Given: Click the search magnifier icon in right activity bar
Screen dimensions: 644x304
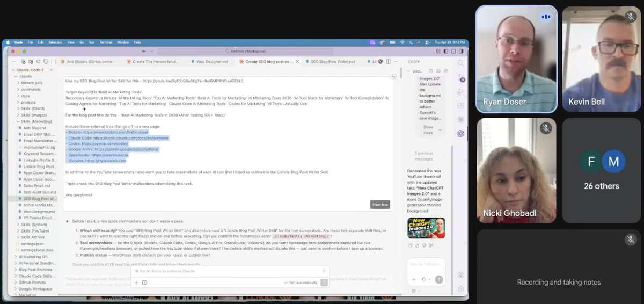Looking at the screenshot, I should [x=460, y=63].
